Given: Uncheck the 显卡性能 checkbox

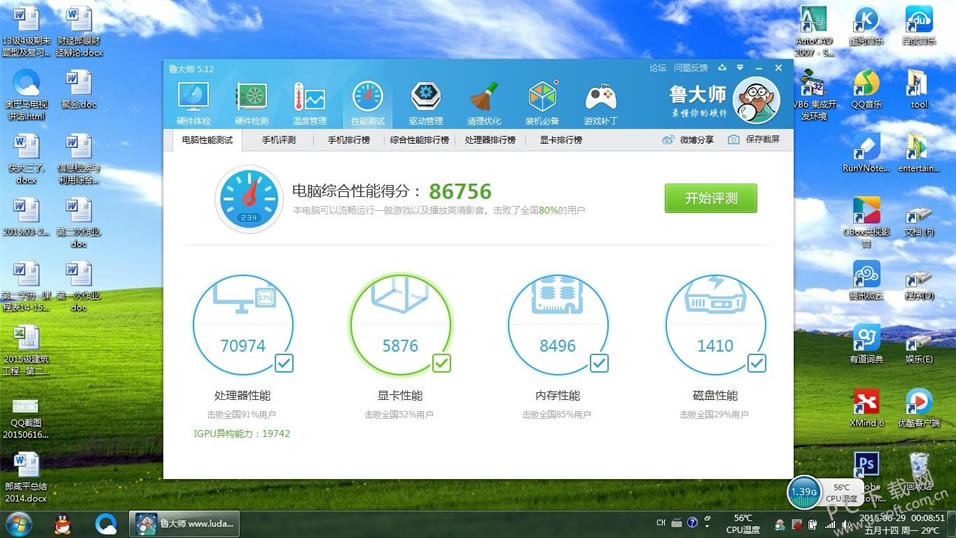Looking at the screenshot, I should 441,364.
